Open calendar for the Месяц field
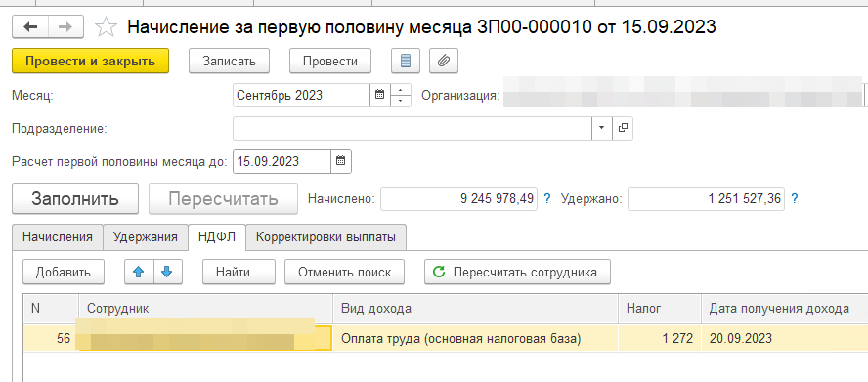868x382 pixels. coord(379,95)
